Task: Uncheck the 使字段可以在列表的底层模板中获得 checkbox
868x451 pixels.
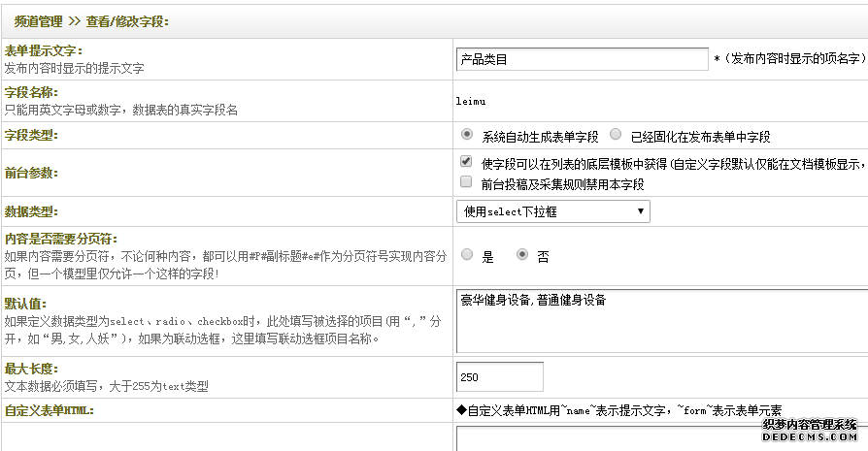Action: coord(466,162)
